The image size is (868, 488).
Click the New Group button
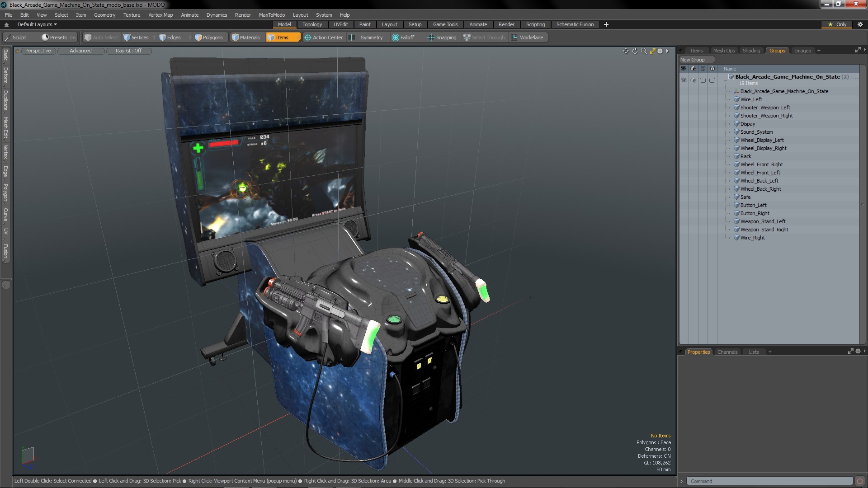(x=696, y=60)
